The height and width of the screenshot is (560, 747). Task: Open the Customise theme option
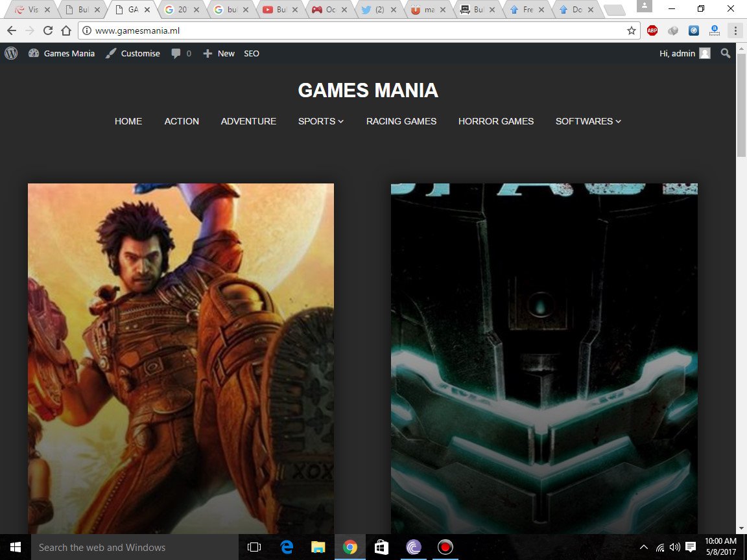point(132,53)
